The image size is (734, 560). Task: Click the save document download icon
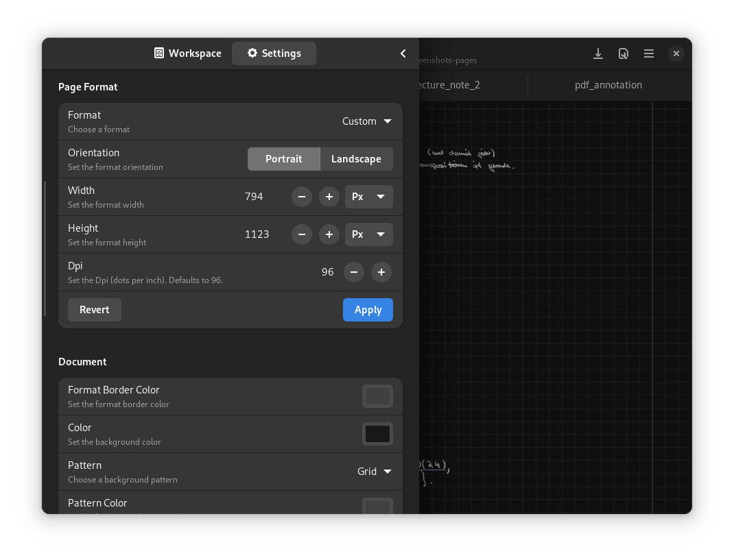pos(597,53)
